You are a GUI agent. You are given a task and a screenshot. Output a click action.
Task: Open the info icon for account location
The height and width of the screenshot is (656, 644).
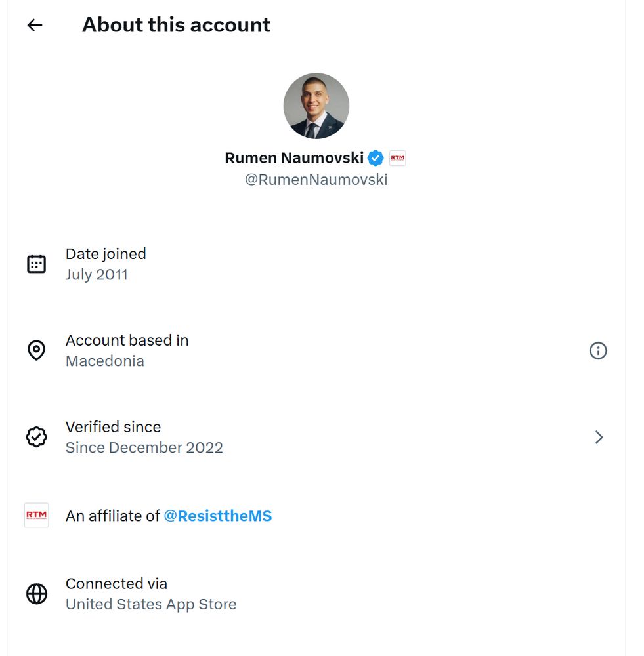[598, 351]
